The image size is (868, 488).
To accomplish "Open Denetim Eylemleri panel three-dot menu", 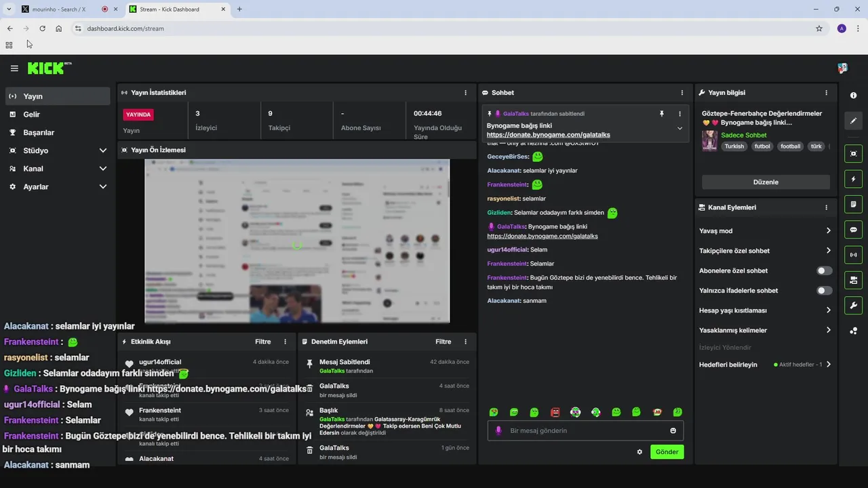I will tap(465, 342).
